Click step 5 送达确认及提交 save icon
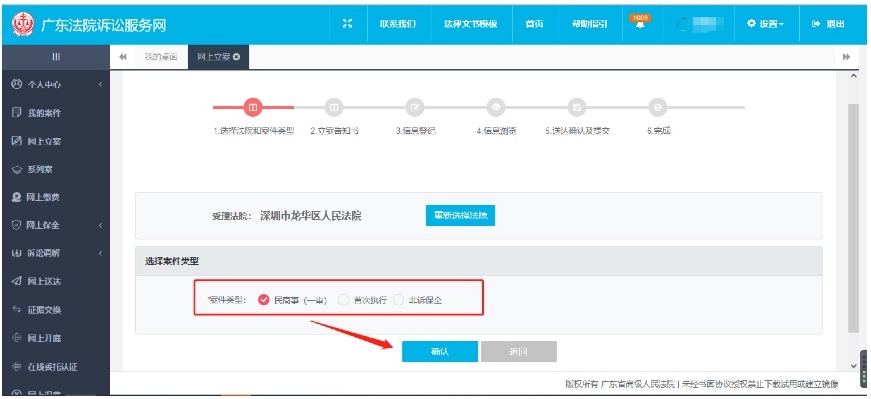Viewport: 871px width, 399px height. tap(577, 107)
